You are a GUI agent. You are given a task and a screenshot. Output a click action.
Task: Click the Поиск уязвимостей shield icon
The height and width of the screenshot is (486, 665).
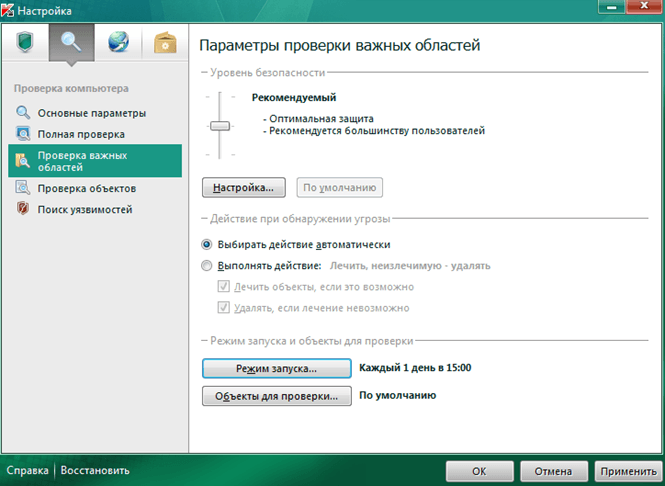pos(23,209)
